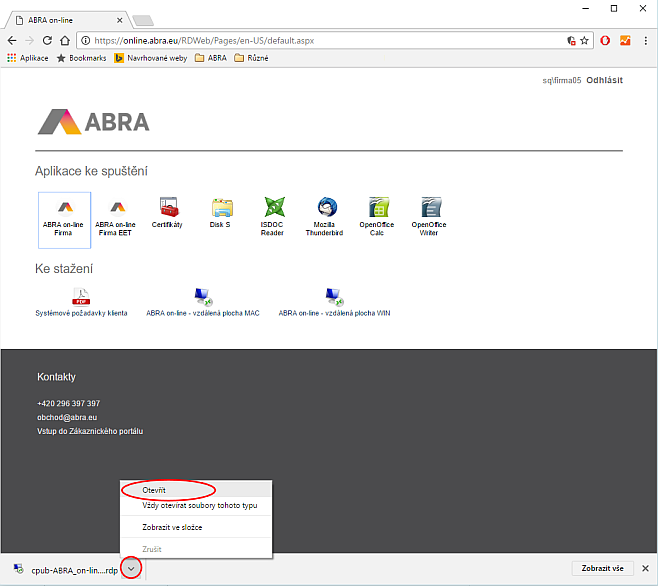
Task: Click Zrušit menu entry
Action: coord(196,549)
